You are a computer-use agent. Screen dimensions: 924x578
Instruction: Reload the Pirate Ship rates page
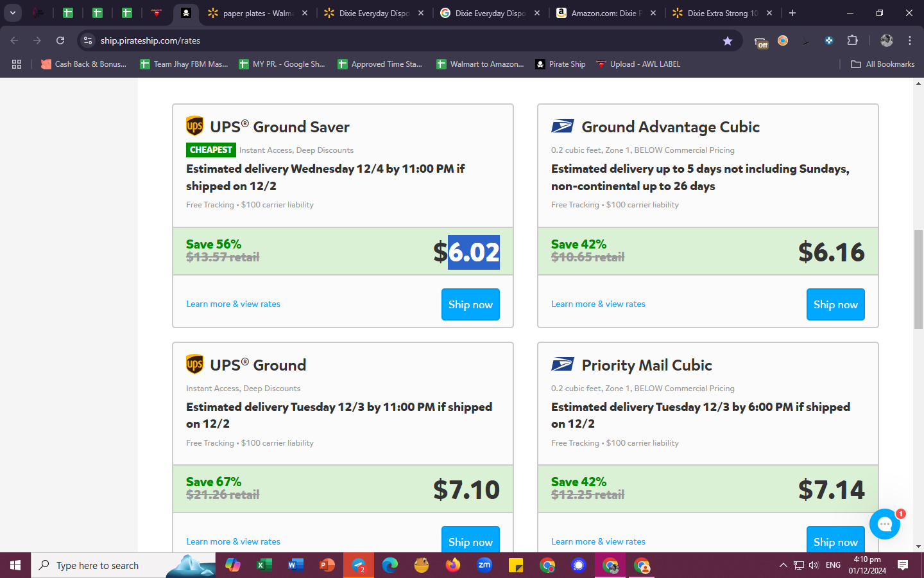60,40
